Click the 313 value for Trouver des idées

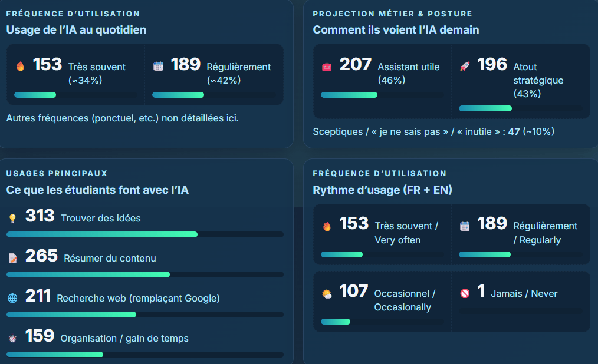(40, 216)
